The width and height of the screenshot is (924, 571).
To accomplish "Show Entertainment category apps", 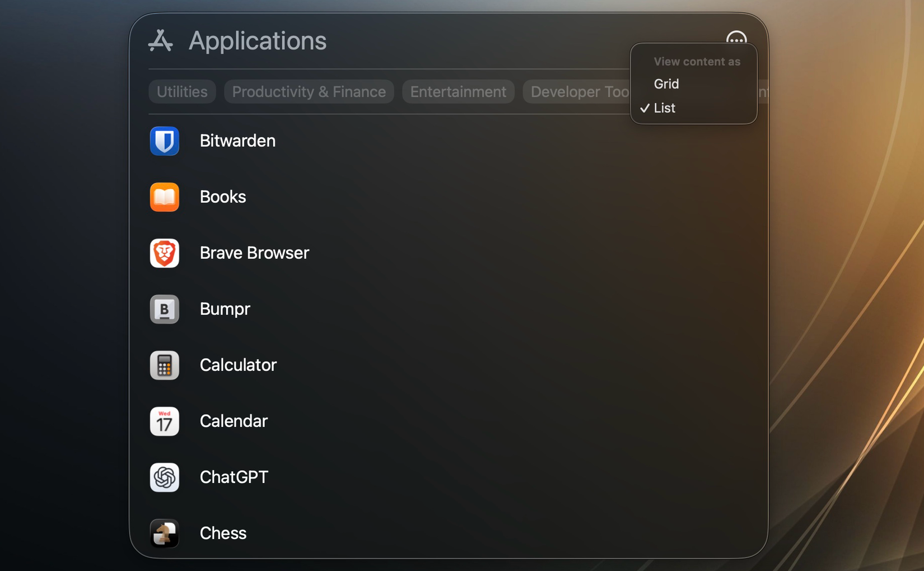I will (458, 92).
